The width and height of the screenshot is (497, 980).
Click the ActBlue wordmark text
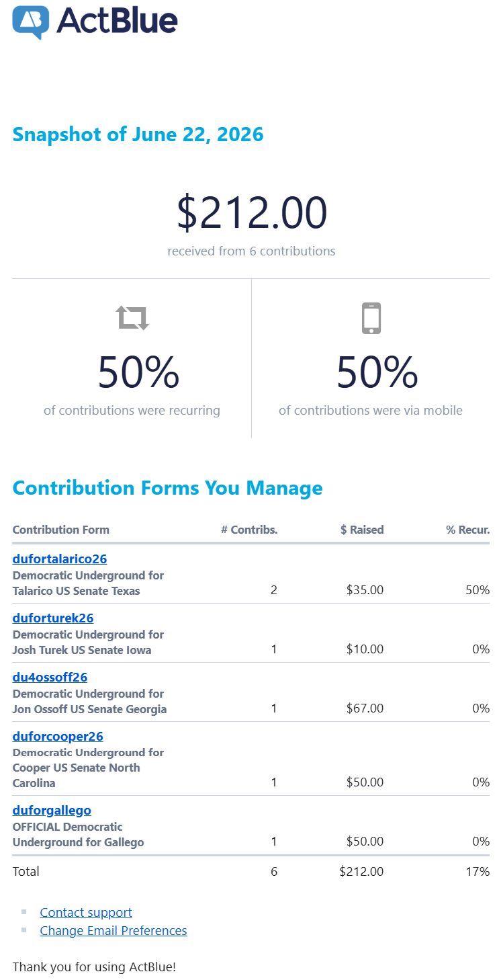click(118, 21)
